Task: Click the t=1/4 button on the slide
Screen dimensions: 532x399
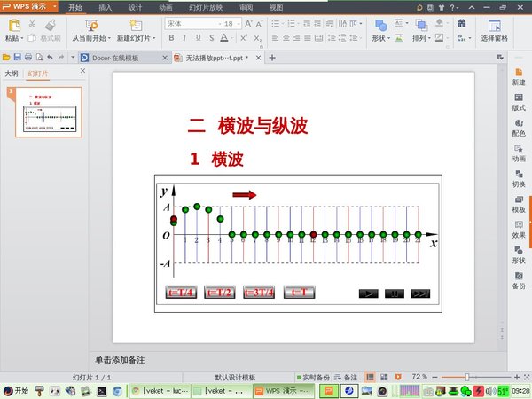Action: point(181,293)
